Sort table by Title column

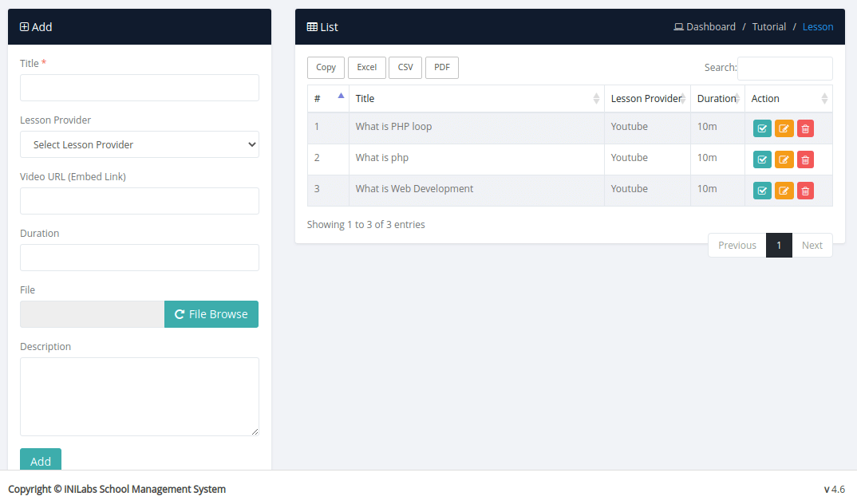[x=476, y=99]
